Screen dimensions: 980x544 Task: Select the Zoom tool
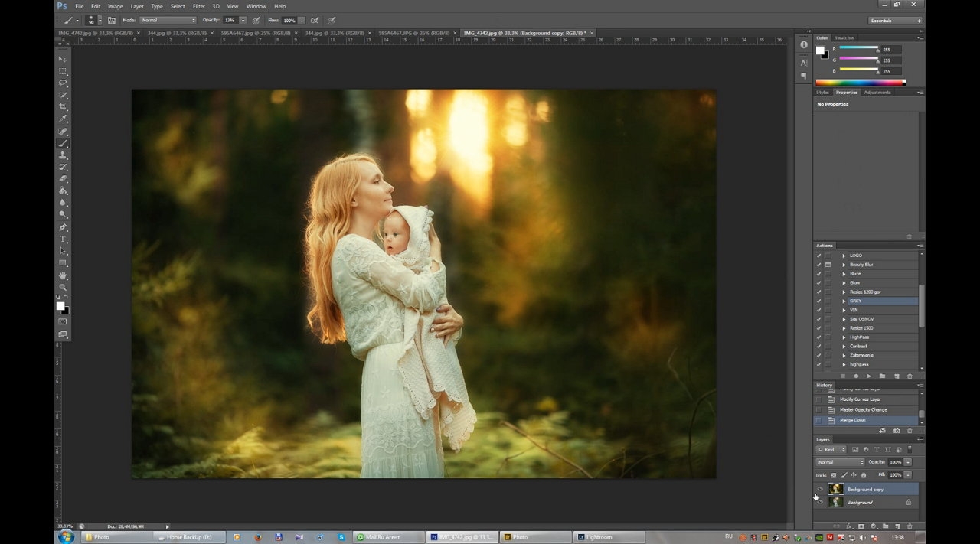click(63, 288)
